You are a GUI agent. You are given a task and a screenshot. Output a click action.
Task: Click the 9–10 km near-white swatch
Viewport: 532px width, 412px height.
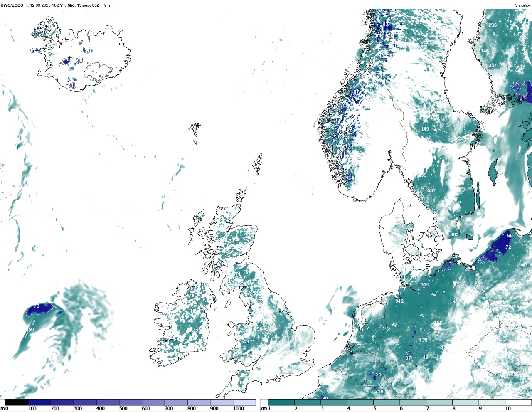coord(492,402)
